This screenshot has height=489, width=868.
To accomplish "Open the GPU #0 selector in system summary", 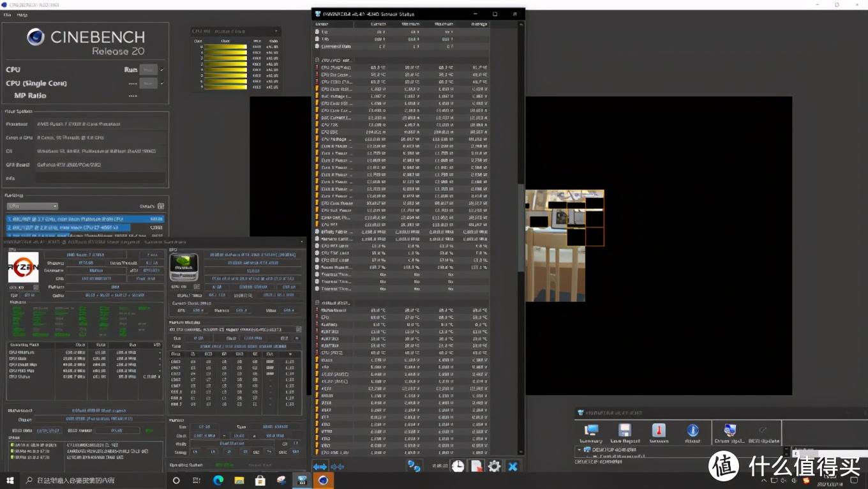I will coord(185,287).
